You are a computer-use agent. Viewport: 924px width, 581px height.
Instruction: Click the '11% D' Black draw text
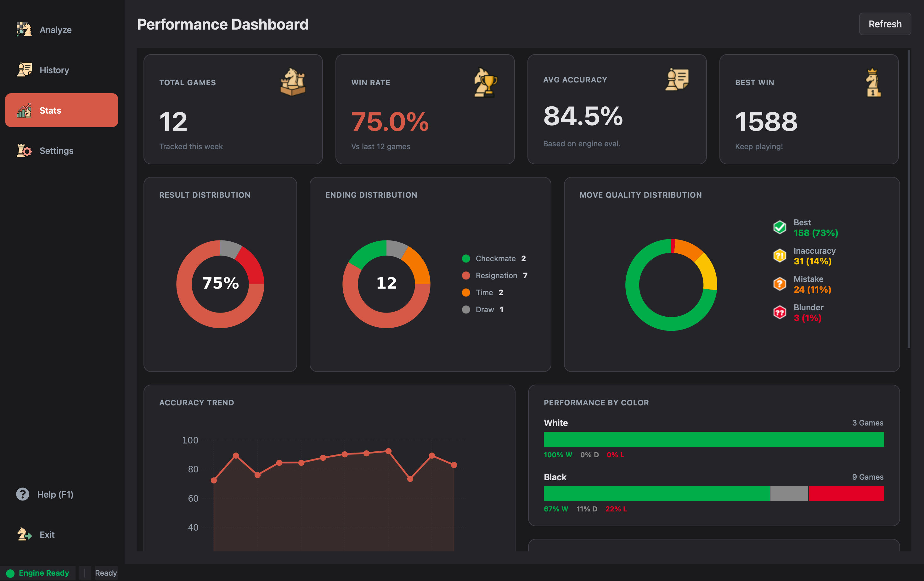coord(587,509)
